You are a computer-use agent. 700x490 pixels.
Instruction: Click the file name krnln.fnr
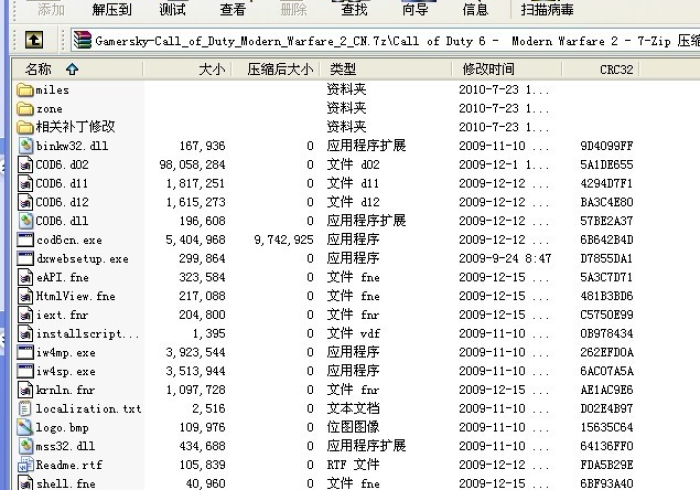coord(65,390)
